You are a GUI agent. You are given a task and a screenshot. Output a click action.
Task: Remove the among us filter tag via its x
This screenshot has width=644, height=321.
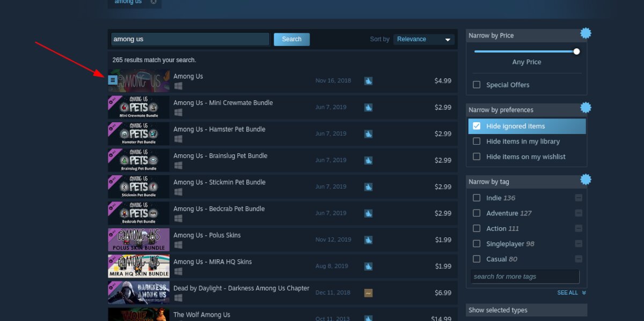coord(153,2)
